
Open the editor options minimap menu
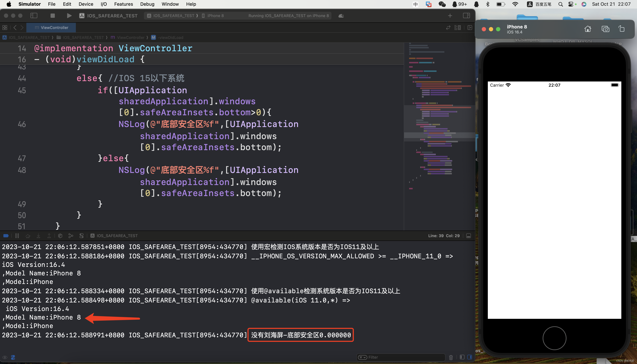click(457, 28)
